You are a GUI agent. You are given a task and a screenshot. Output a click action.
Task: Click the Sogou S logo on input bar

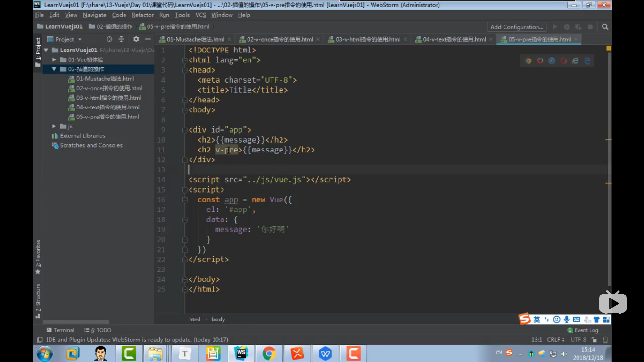525,319
